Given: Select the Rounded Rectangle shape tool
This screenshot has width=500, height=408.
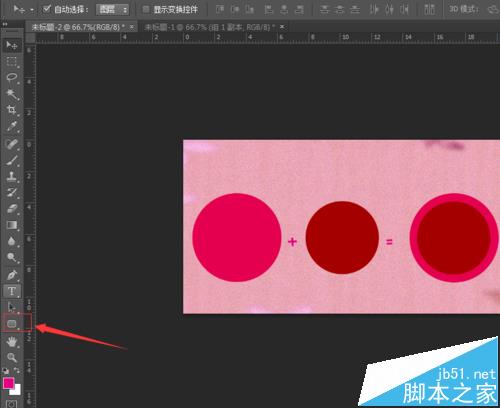Looking at the screenshot, I should [x=12, y=323].
